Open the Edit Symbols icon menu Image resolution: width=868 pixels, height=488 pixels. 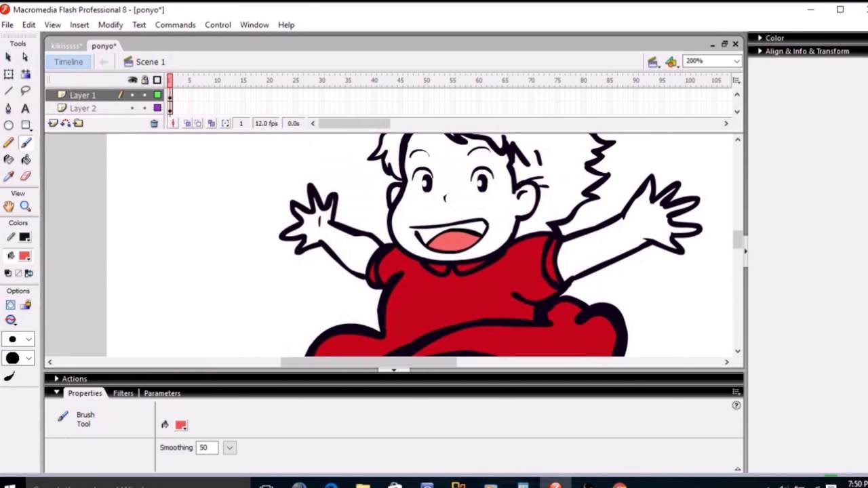[671, 62]
